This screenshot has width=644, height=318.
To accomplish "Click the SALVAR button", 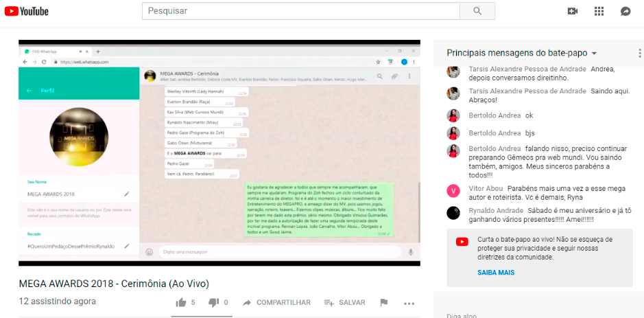I will tap(352, 303).
